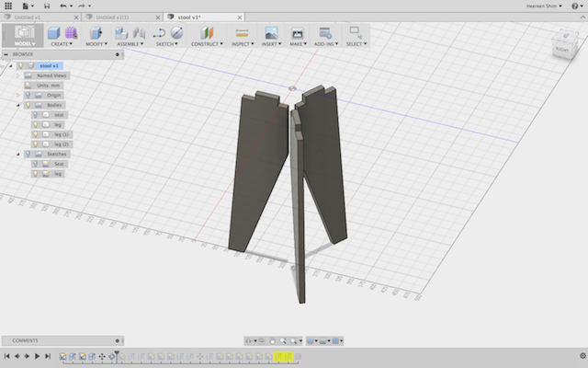The height and width of the screenshot is (368, 588).
Task: Open the CREATE menu
Action: [62, 44]
